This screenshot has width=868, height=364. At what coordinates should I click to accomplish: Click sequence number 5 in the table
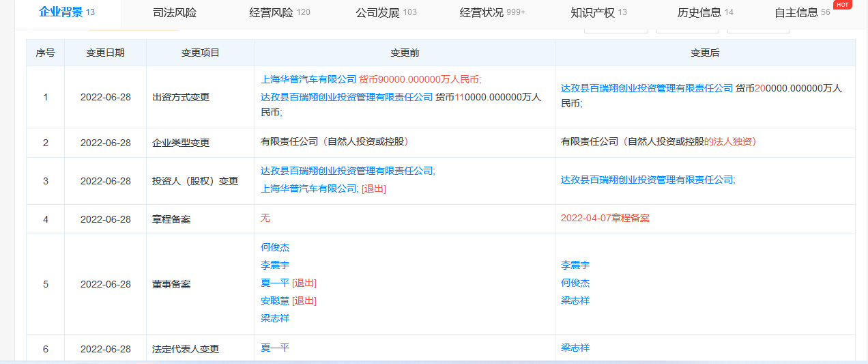click(x=46, y=284)
